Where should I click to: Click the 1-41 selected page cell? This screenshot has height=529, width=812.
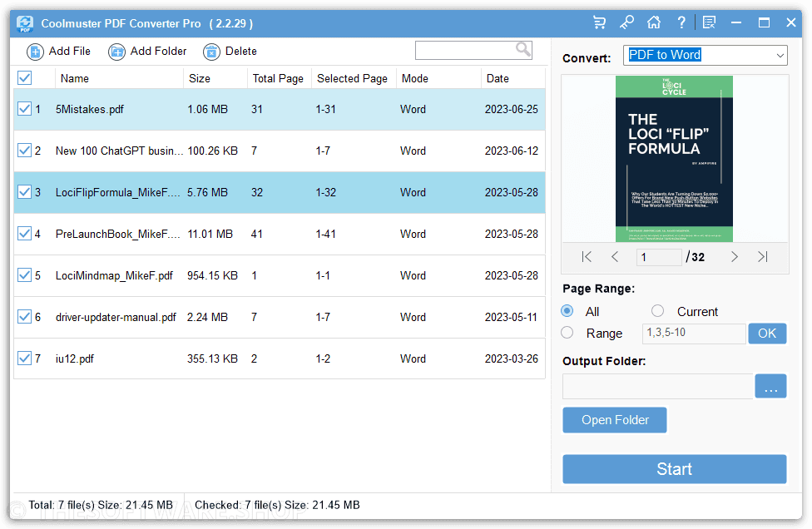coord(326,234)
